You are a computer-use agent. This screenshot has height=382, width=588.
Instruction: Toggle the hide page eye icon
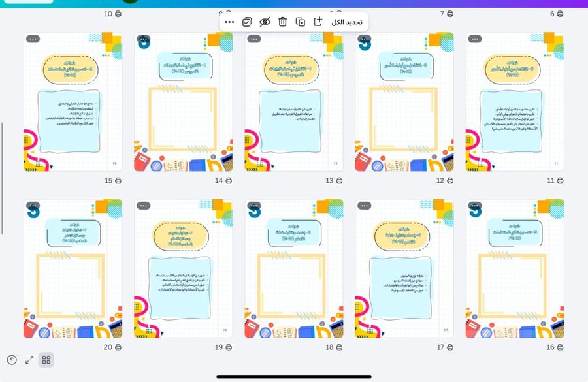(265, 22)
